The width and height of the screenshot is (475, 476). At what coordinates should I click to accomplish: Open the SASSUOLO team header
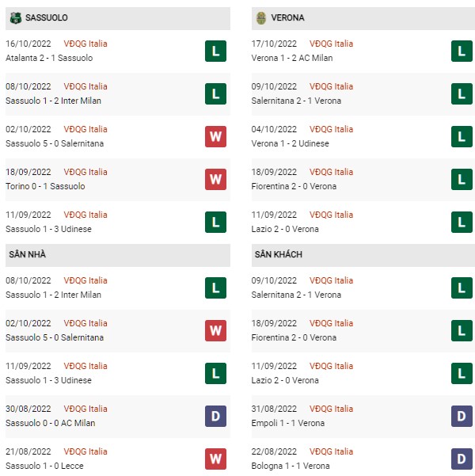pyautogui.click(x=118, y=18)
